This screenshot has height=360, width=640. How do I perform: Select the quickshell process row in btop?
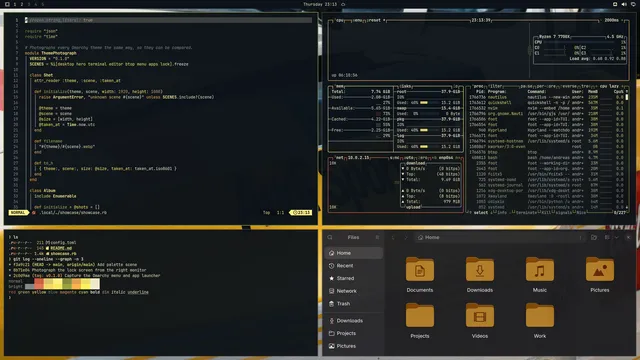[x=546, y=103]
